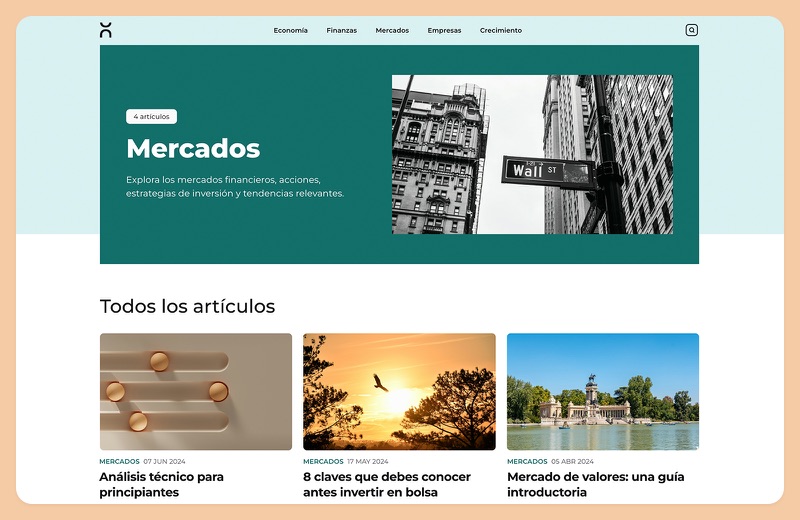Select Mercados in the navigation bar

392,31
